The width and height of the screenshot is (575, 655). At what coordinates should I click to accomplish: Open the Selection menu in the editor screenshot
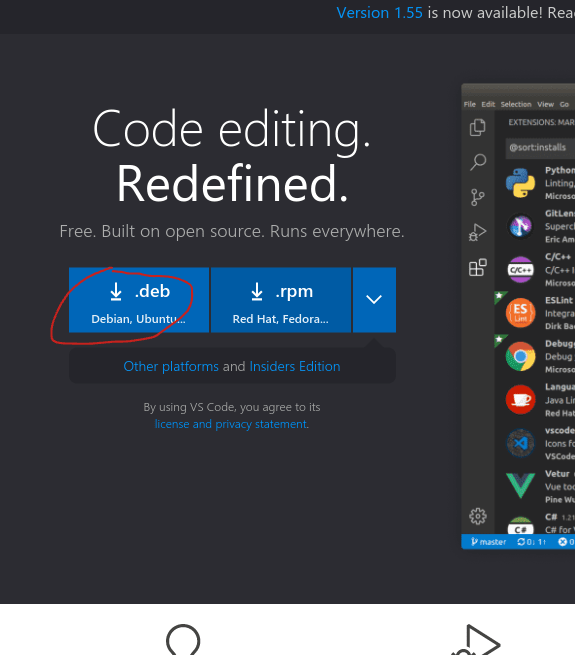[516, 104]
